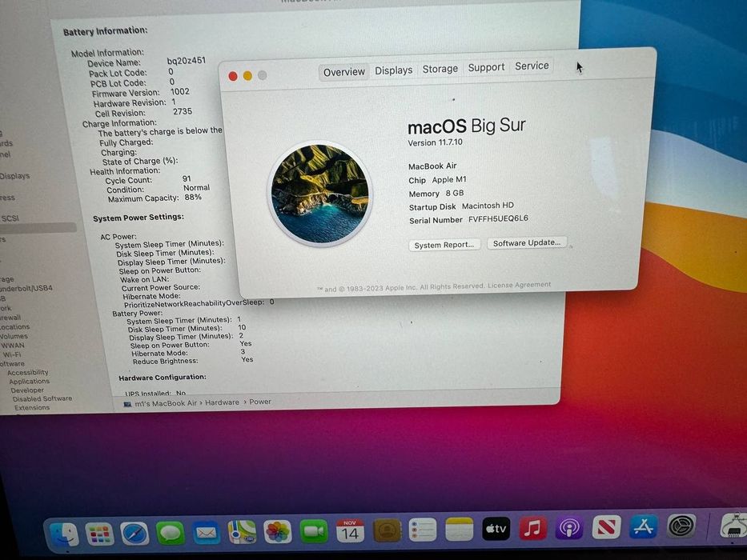Screen dimensions: 747x560
Task: Open the Service tab
Action: click(532, 66)
